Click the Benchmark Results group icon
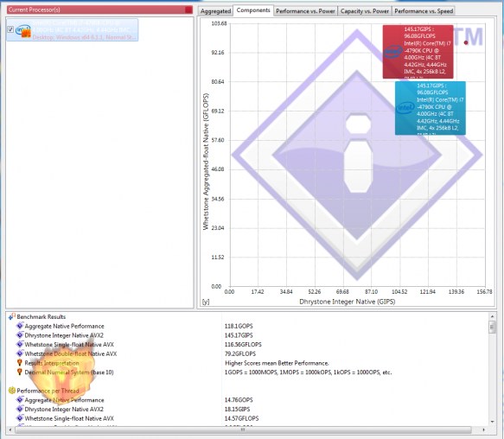The image size is (504, 439). pyautogui.click(x=12, y=316)
